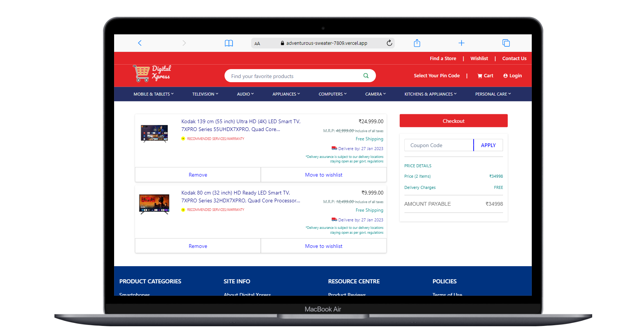Viewport: 644px width, 336px height.
Task: Move Kodak 55 inch TV to wishlist
Action: click(324, 175)
